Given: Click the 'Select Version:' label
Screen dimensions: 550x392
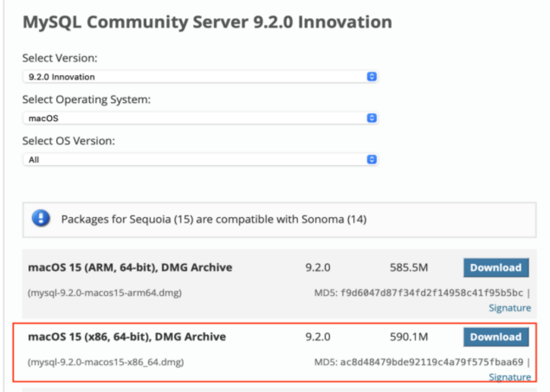Looking at the screenshot, I should (60, 58).
